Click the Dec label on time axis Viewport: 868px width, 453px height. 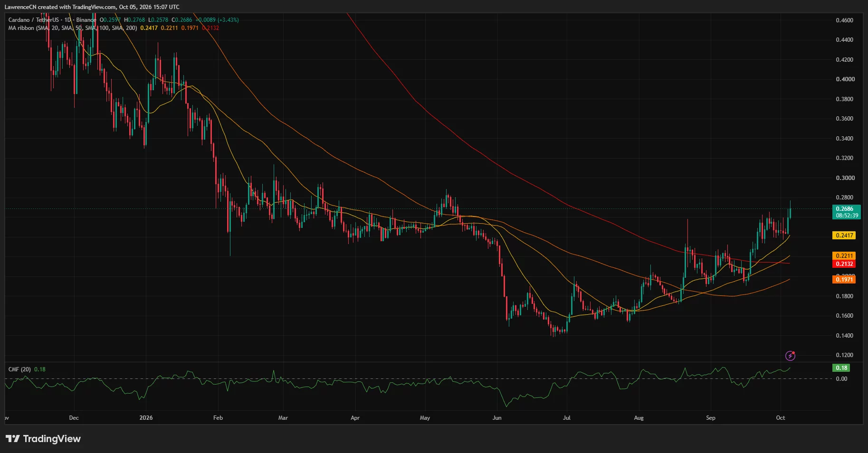pyautogui.click(x=74, y=418)
